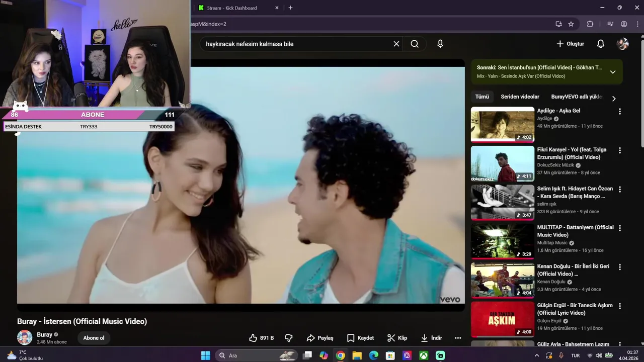Expand the Sonraki playlist panel chevron
Screen dimensions: 644x362
coord(613,72)
